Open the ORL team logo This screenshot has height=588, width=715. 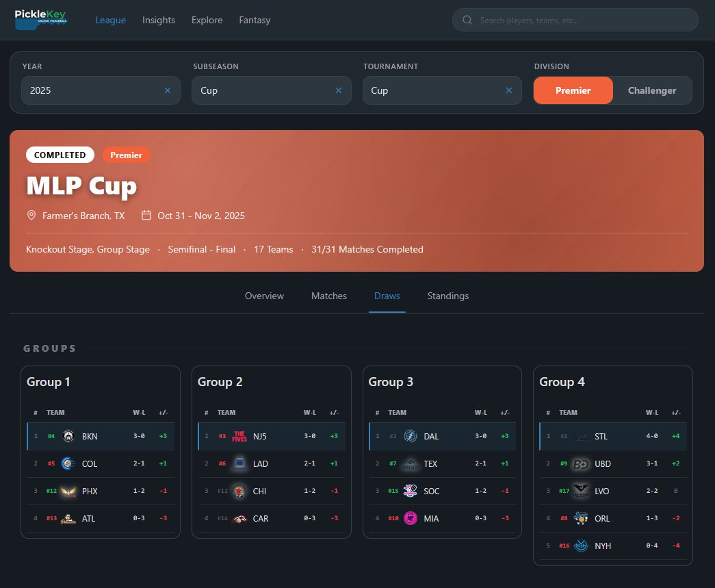[x=581, y=518]
